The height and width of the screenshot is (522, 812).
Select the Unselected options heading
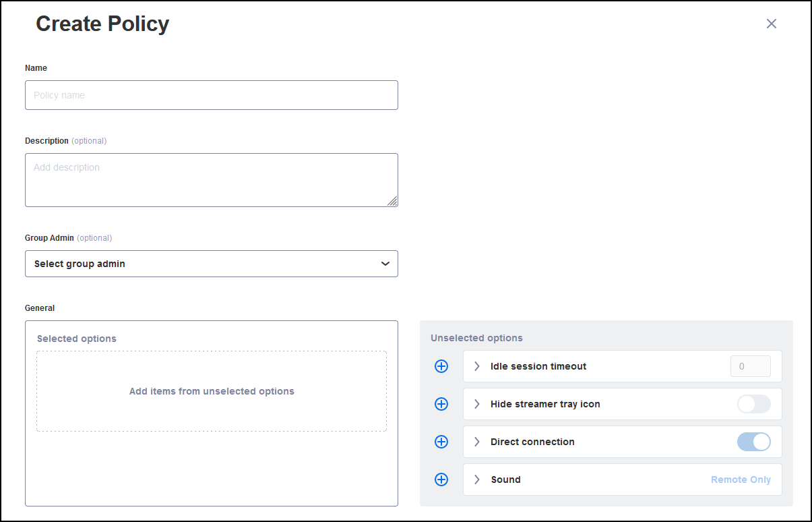tap(476, 338)
